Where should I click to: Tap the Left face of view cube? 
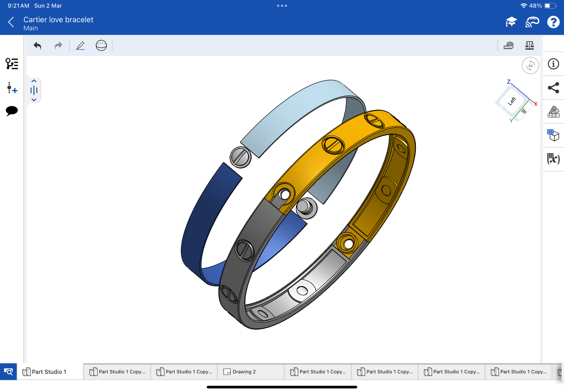(x=512, y=101)
